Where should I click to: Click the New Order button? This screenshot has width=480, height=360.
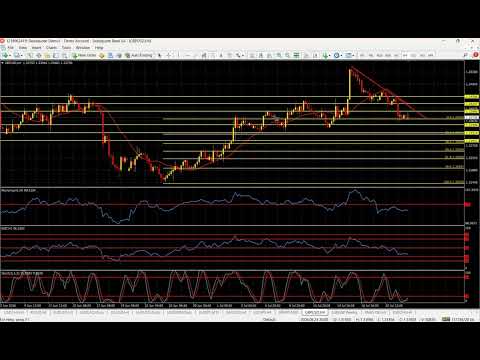85,55
